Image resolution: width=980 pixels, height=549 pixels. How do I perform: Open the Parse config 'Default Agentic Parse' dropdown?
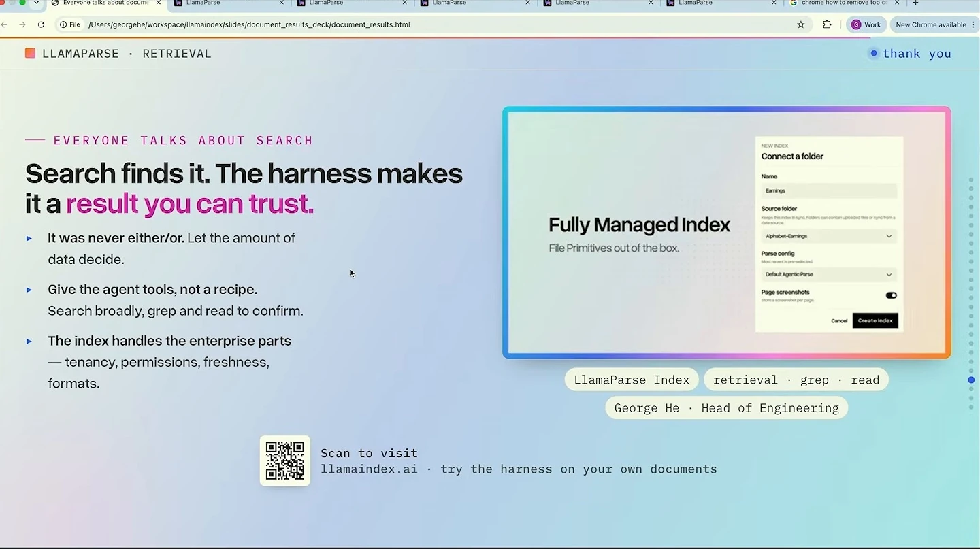[829, 274]
